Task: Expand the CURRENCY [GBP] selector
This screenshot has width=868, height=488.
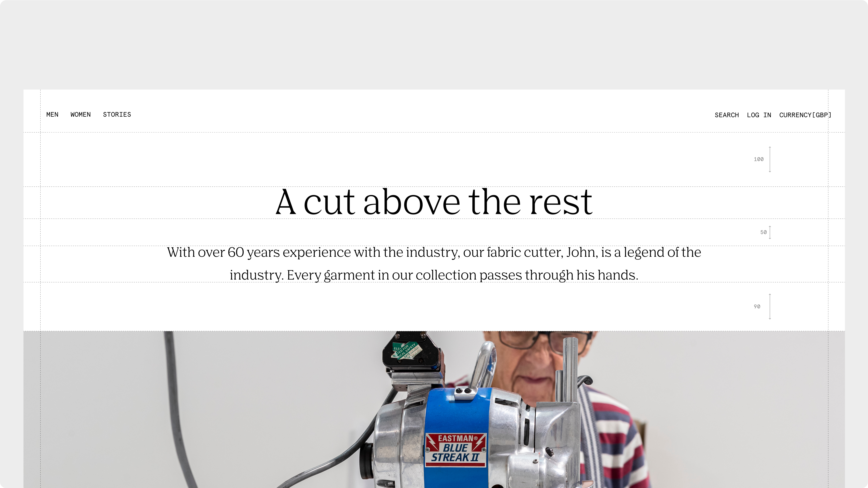Action: (805, 115)
